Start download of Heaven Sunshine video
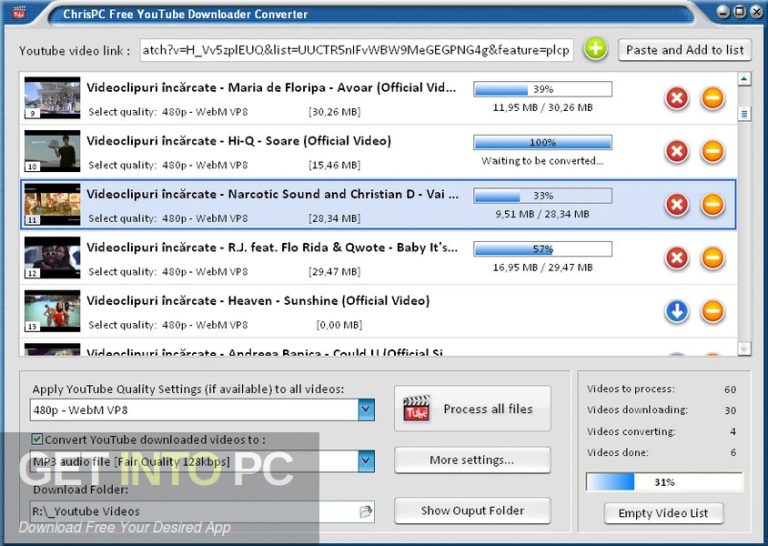This screenshot has width=768, height=546. point(677,311)
